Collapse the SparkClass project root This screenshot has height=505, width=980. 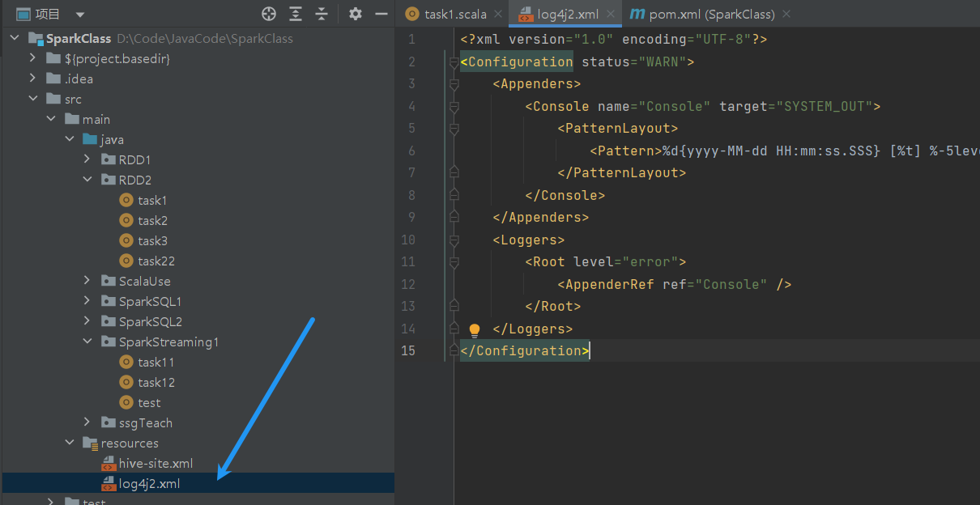tap(15, 38)
